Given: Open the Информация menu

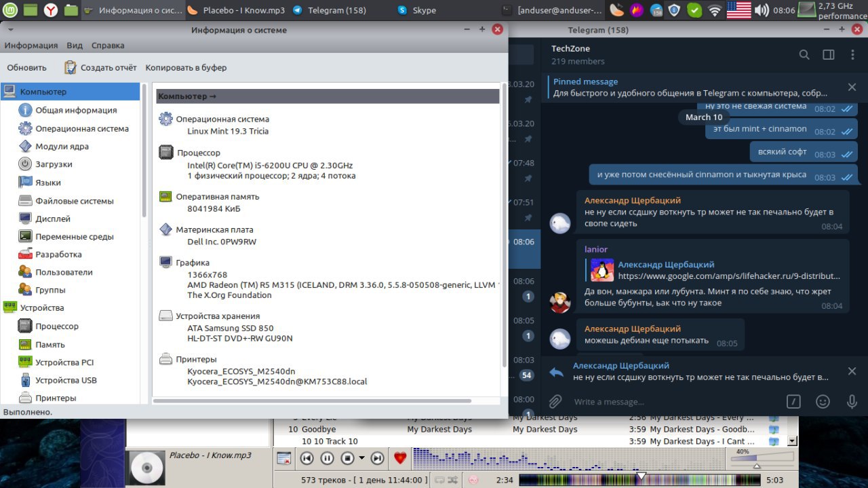Looking at the screenshot, I should point(31,45).
